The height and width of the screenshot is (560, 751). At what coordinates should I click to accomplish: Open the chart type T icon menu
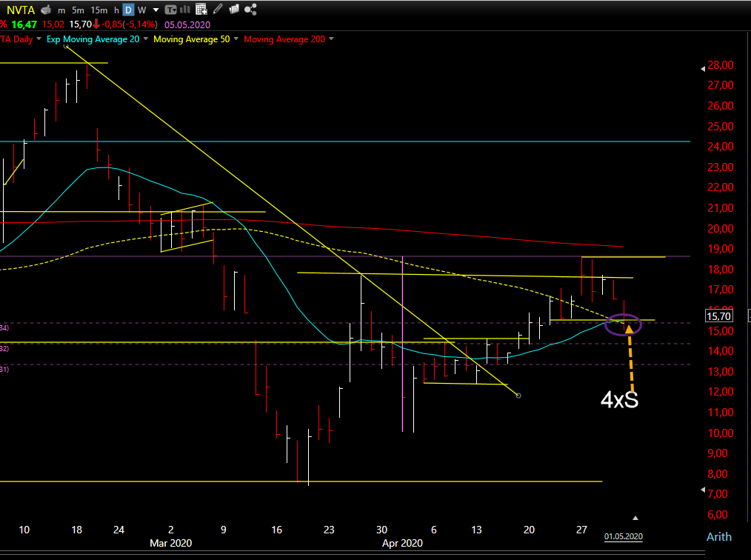coord(170,10)
